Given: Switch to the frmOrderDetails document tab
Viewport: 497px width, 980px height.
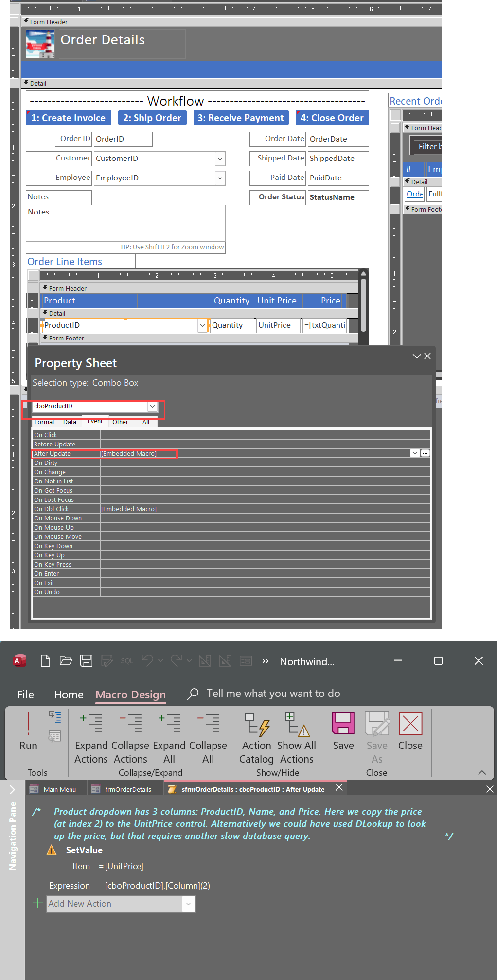Looking at the screenshot, I should [124, 789].
